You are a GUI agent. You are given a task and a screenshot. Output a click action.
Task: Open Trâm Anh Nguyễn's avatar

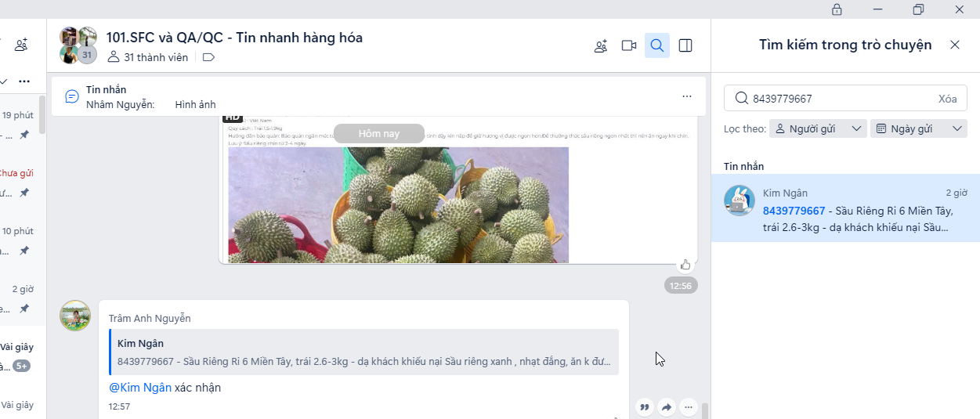pos(75,315)
